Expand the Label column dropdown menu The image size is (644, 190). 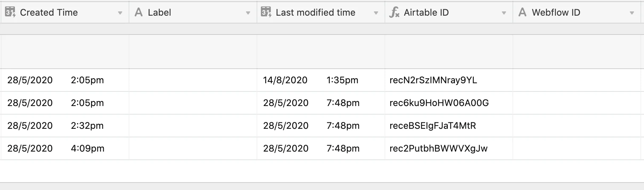click(x=248, y=13)
